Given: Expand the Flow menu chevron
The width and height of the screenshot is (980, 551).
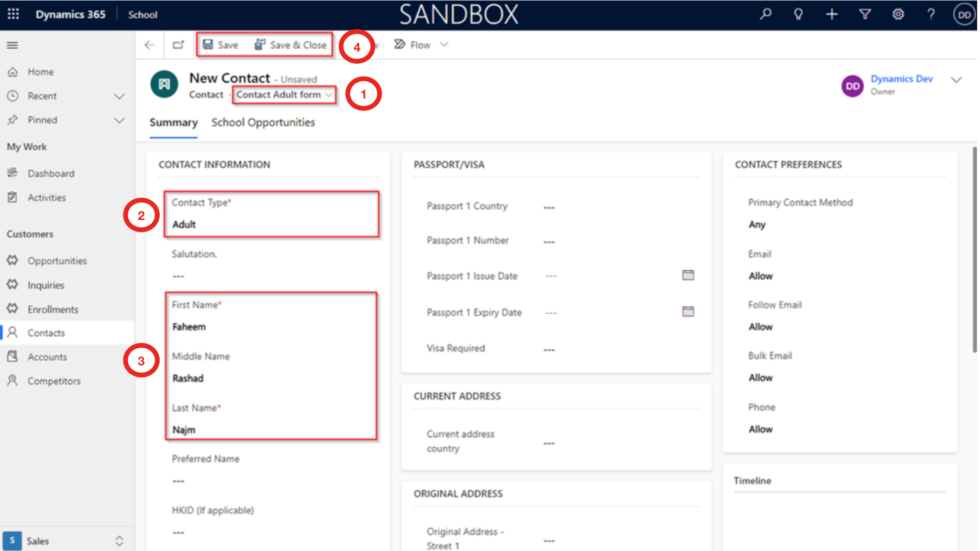Looking at the screenshot, I should (x=445, y=44).
